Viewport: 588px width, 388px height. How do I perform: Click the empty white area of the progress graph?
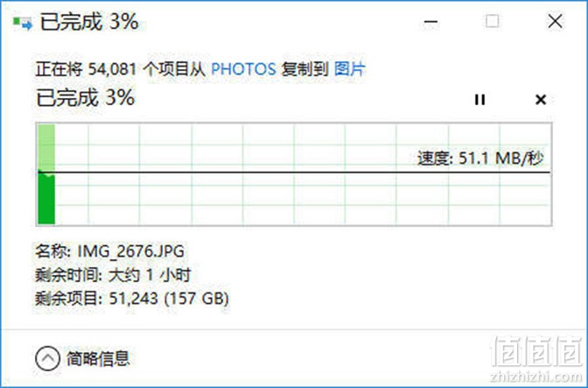click(x=300, y=199)
